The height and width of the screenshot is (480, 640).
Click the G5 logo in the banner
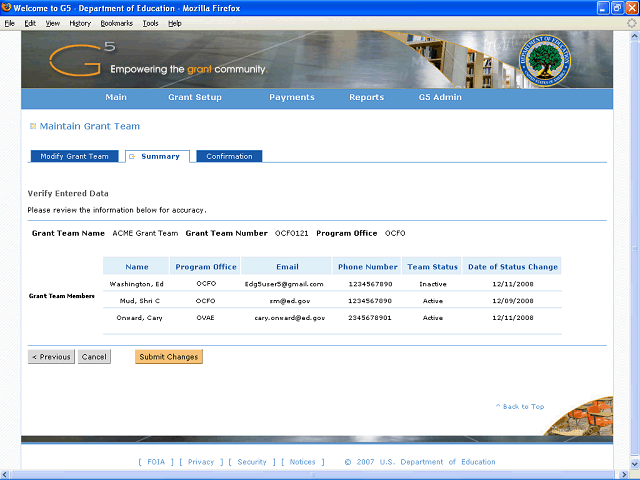pos(82,60)
